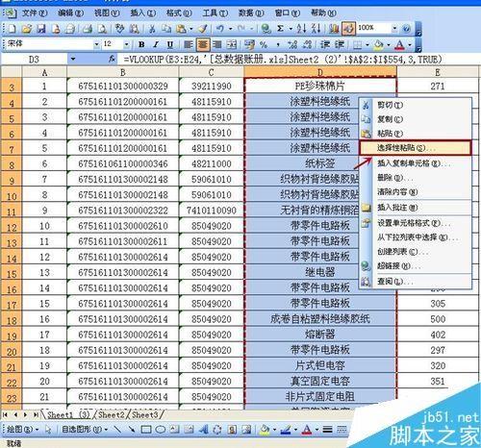This screenshot has width=481, height=448.
Task: Toggle Italic formatting button
Action: (156, 44)
